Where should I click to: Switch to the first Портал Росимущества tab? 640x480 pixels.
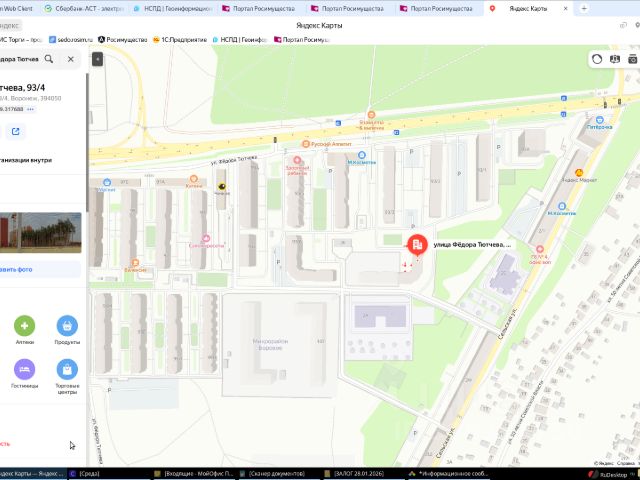(x=262, y=8)
